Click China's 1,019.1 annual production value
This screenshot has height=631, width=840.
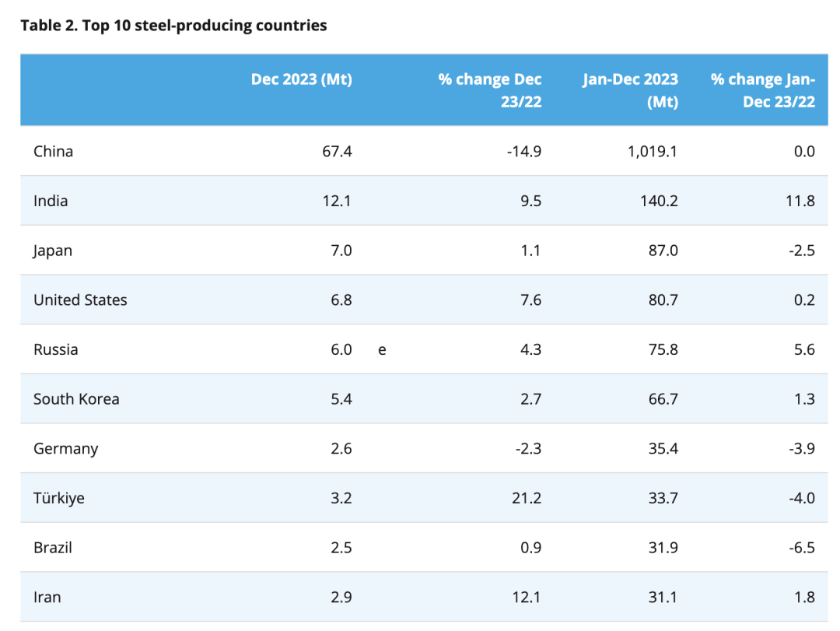pos(652,151)
